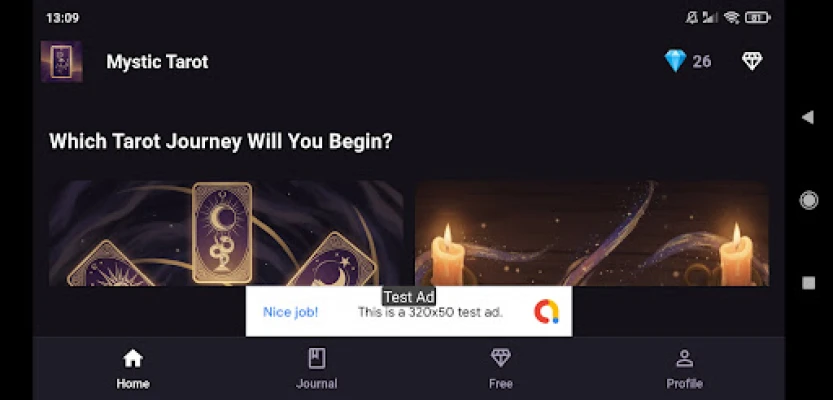The height and width of the screenshot is (400, 833).
Task: Switch to the Free tab label
Action: click(500, 384)
